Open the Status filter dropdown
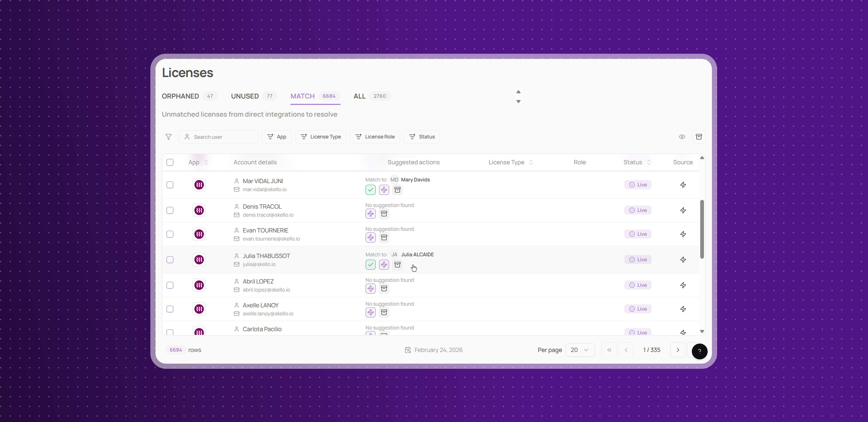The height and width of the screenshot is (422, 868). click(422, 137)
